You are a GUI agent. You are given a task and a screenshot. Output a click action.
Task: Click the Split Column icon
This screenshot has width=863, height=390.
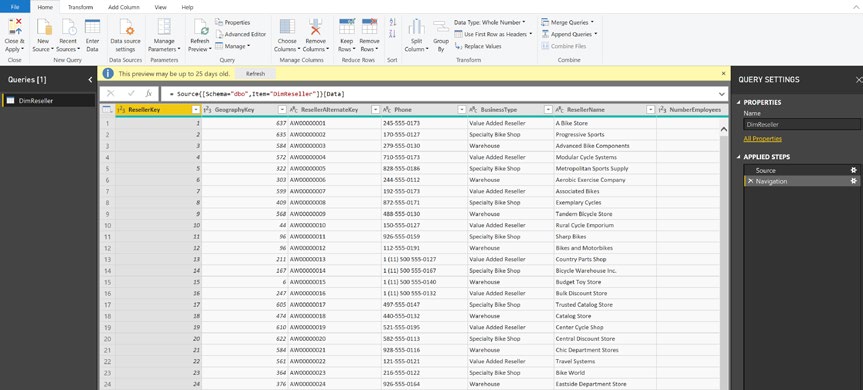click(416, 27)
